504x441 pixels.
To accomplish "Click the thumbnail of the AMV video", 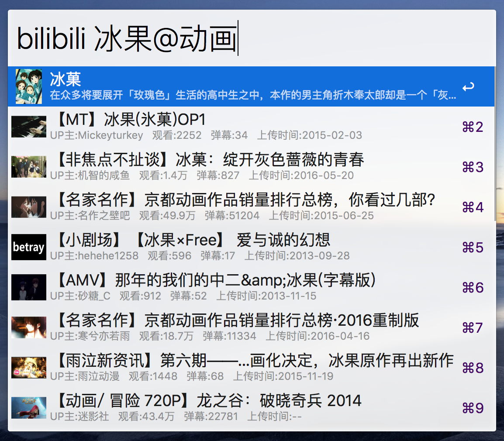I will pyautogui.click(x=29, y=287).
